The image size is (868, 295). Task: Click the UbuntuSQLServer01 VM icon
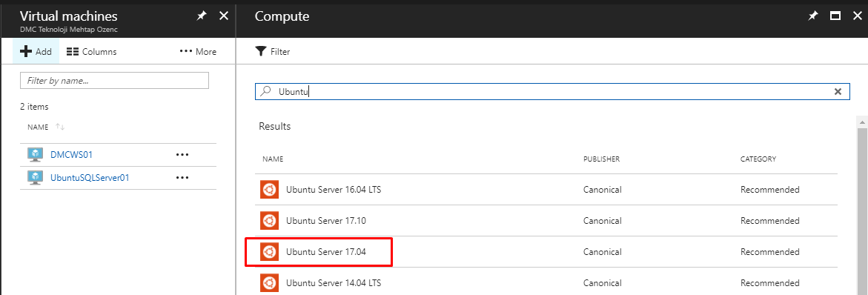[x=35, y=178]
